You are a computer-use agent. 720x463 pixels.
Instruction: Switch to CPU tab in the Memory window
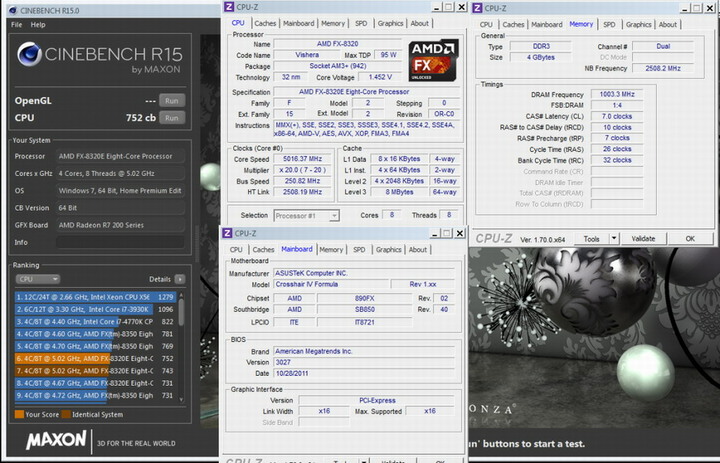pyautogui.click(x=486, y=25)
